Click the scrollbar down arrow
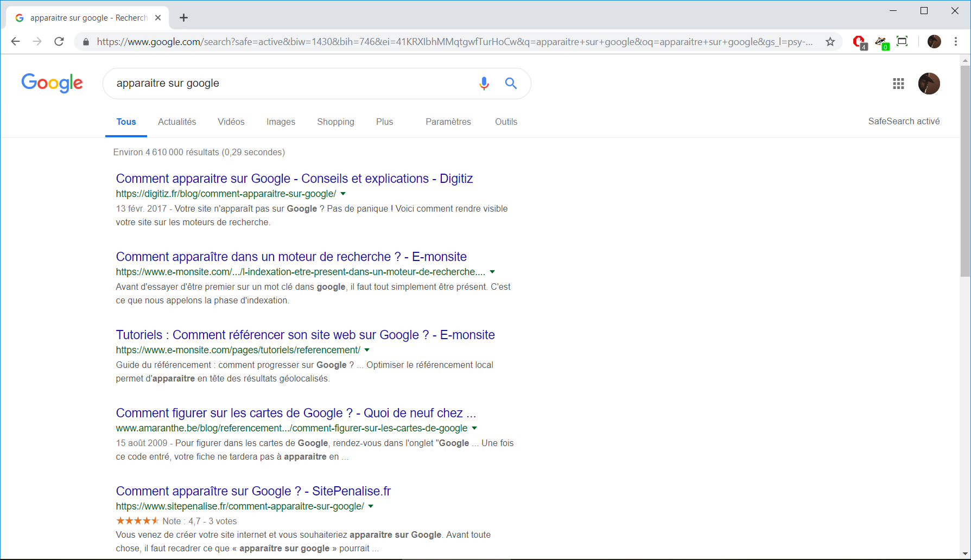 click(x=964, y=554)
